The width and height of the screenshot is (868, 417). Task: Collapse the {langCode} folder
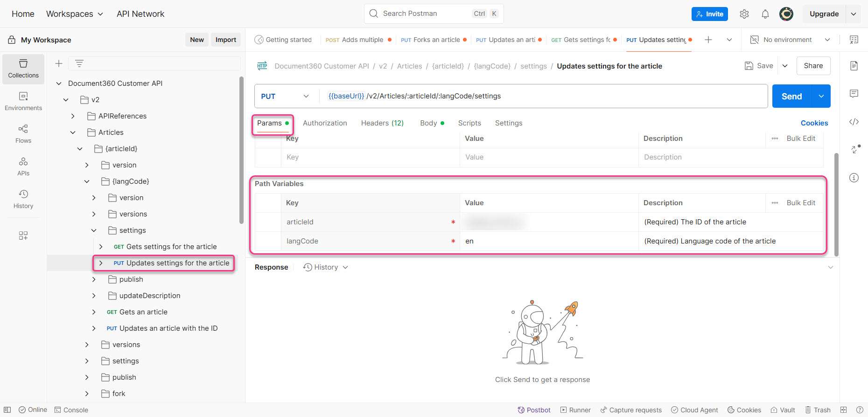click(87, 181)
